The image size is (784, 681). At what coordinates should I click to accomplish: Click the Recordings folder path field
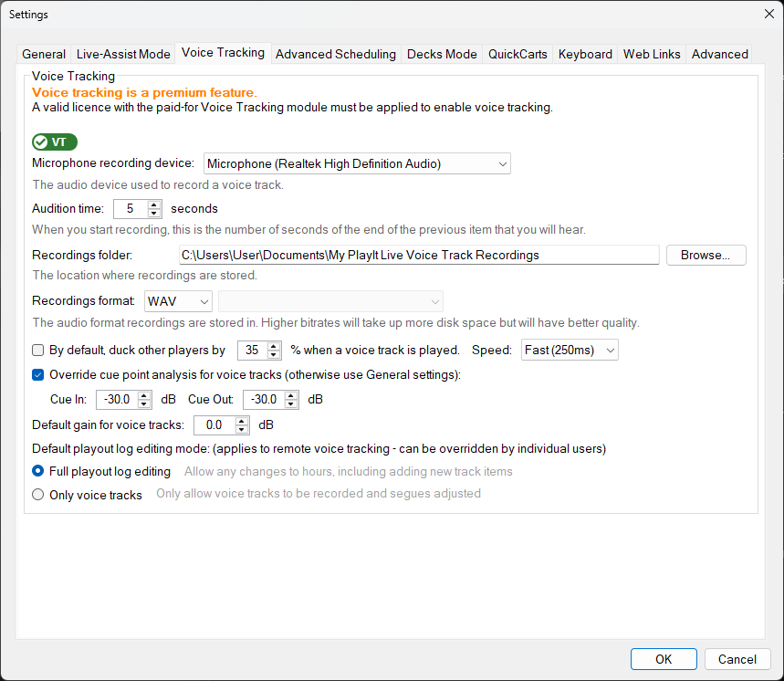coord(419,255)
